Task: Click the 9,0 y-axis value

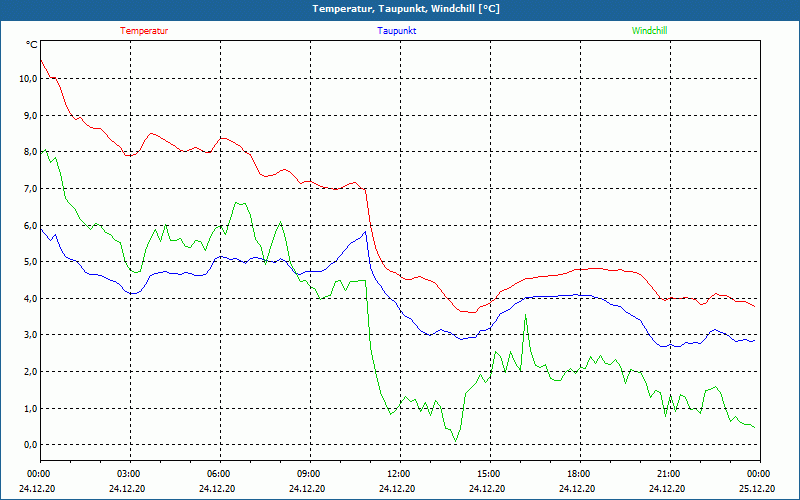Action: pos(30,115)
